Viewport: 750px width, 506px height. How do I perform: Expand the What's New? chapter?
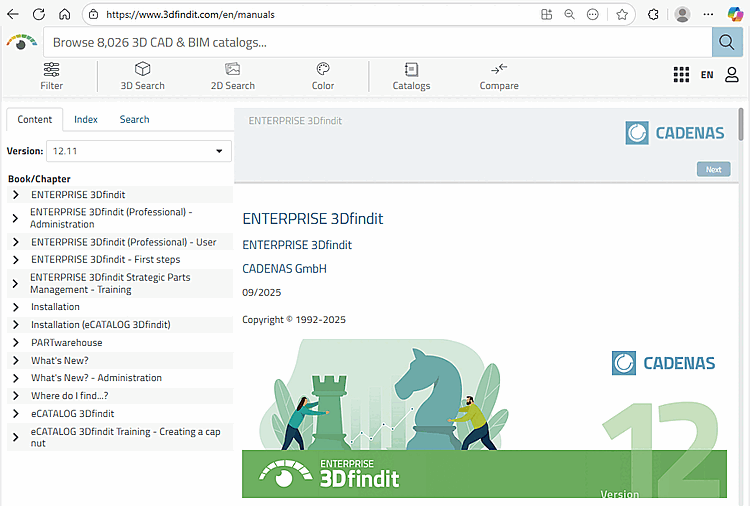16,361
